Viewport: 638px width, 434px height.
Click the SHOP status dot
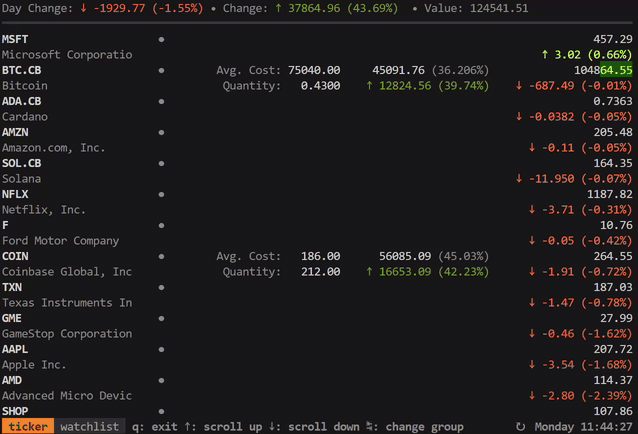[162, 411]
